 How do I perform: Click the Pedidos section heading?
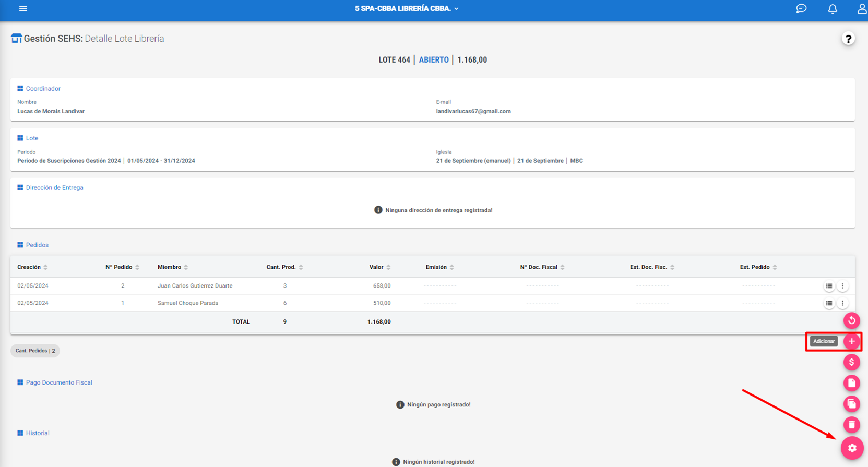[37, 245]
